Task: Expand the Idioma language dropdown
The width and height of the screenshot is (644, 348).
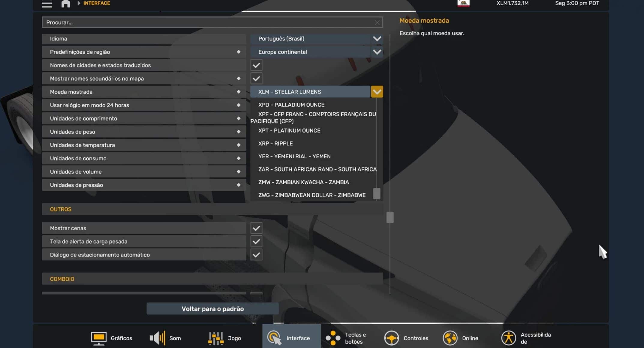Action: tap(377, 39)
